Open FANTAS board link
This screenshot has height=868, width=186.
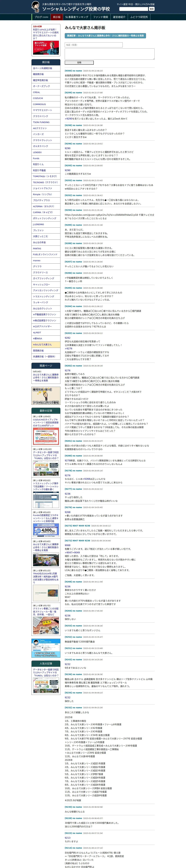[46, 248]
